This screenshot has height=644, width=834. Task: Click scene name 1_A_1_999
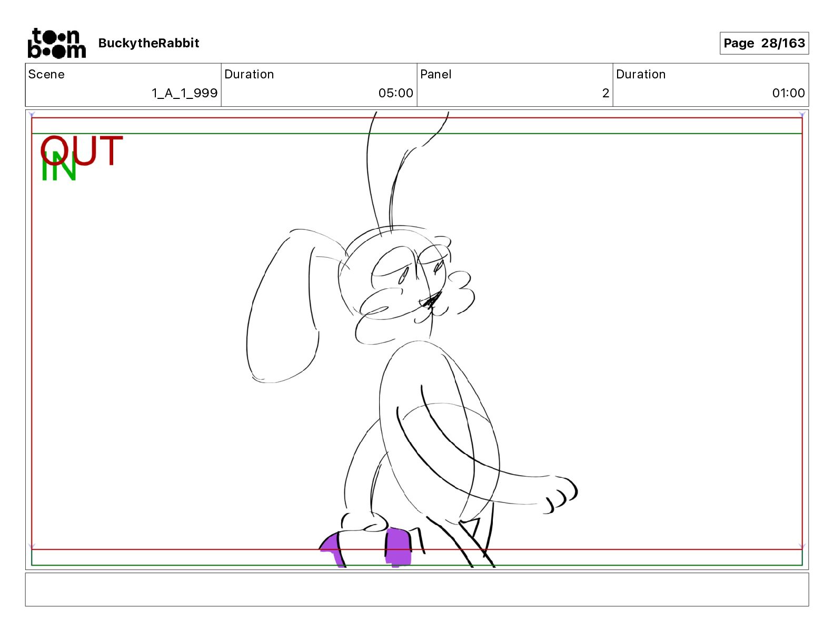coord(184,93)
